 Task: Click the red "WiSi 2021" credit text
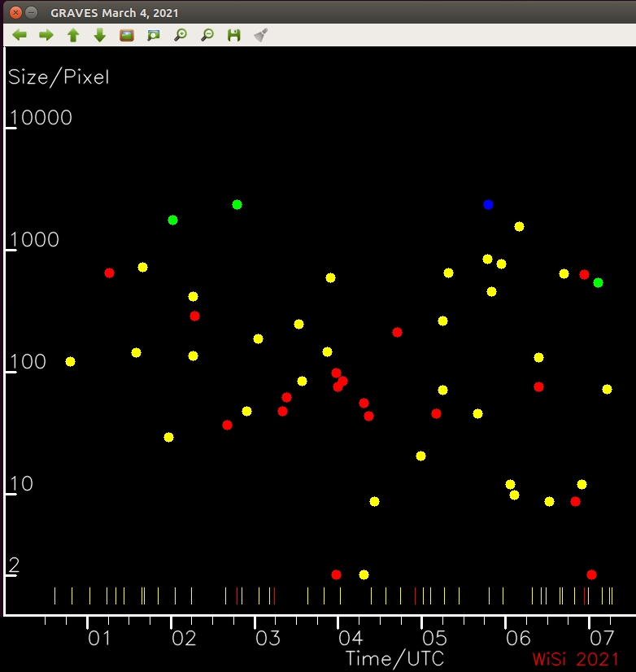pos(576,659)
